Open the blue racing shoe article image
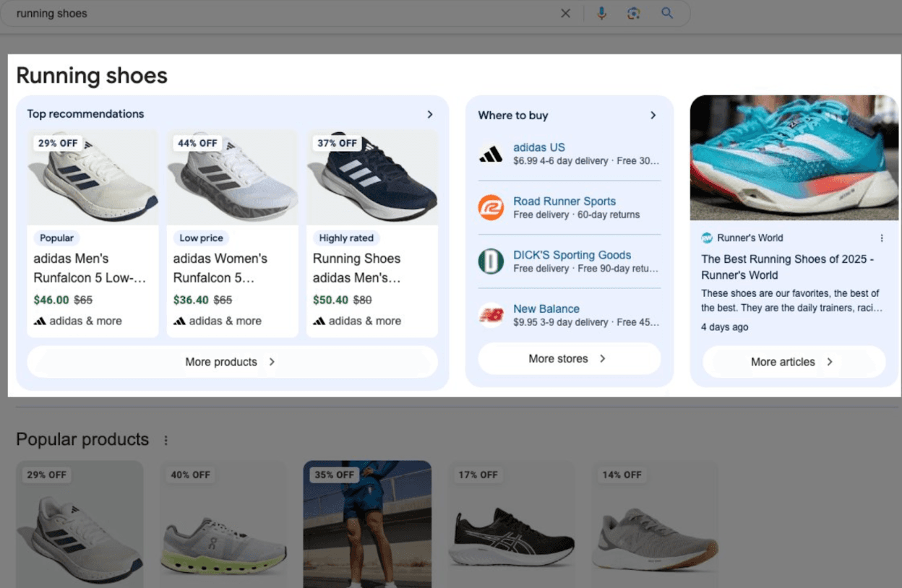 point(794,157)
